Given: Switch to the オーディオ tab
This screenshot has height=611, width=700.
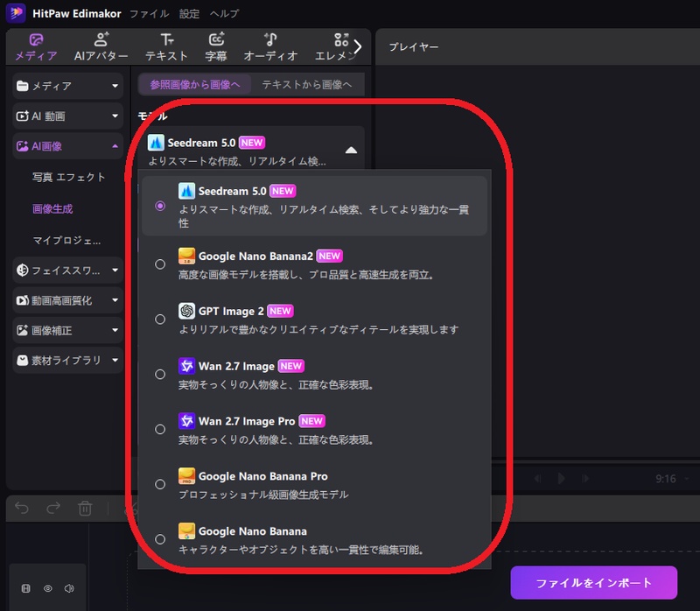Looking at the screenshot, I should click(x=270, y=47).
